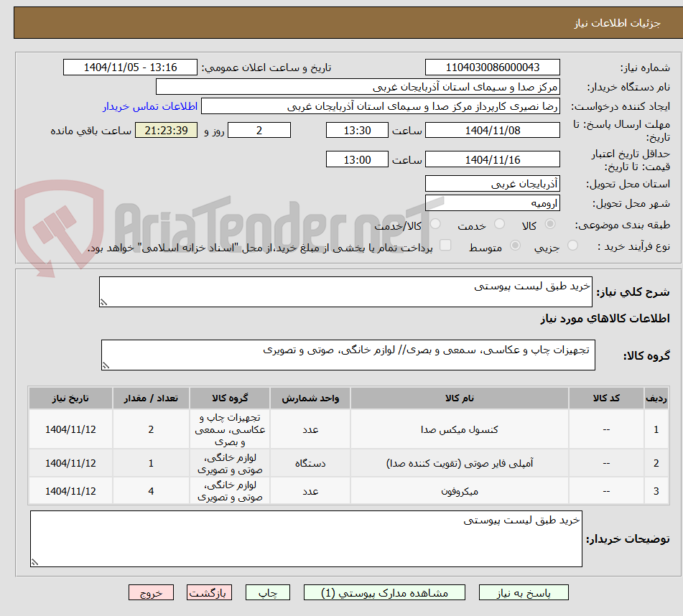Image resolution: width=683 pixels, height=616 pixels.
Task: Select the جزیی purchase type radio
Action: 573,246
